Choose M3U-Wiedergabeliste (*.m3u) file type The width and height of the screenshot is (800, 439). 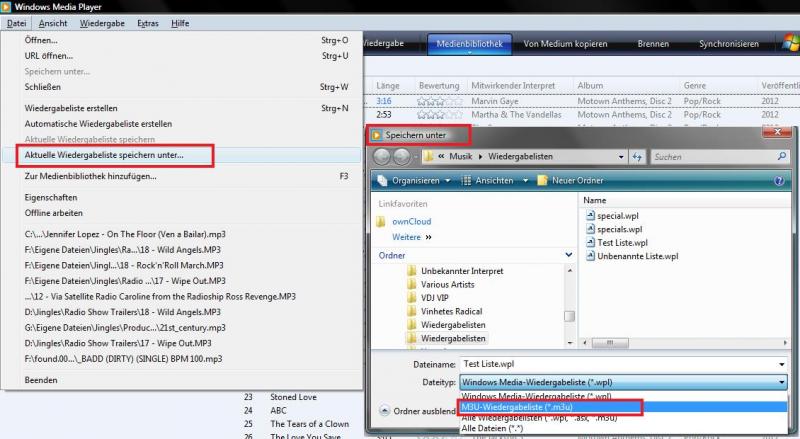[622, 407]
